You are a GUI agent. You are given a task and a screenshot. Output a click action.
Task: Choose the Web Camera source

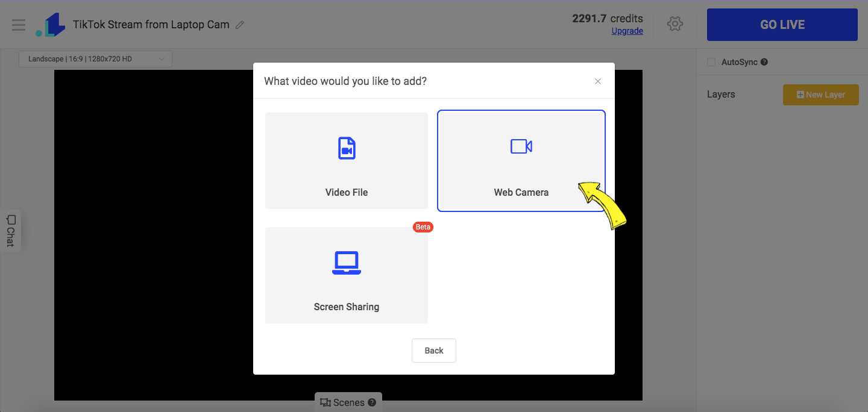[521, 160]
